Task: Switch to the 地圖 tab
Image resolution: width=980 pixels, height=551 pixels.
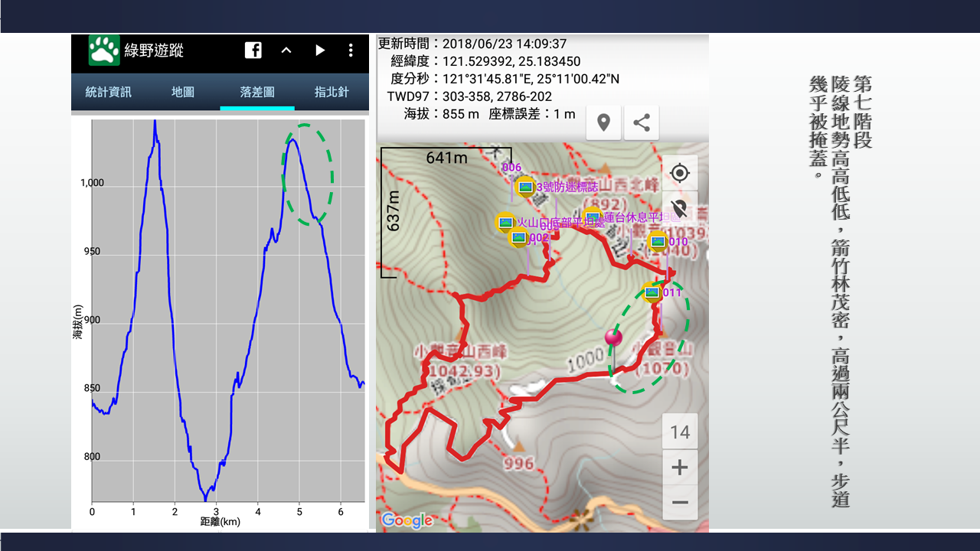Action: tap(183, 92)
